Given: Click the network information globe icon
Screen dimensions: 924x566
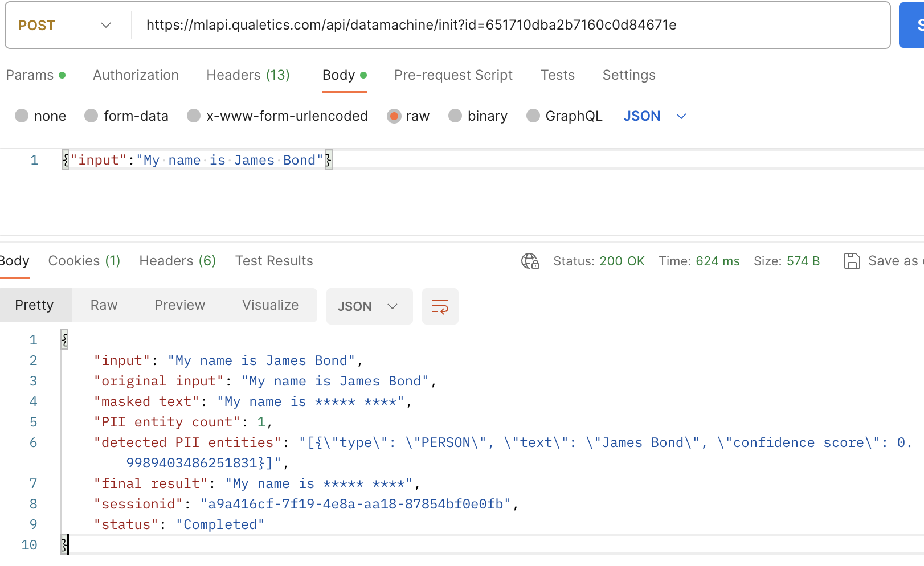Looking at the screenshot, I should 530,261.
